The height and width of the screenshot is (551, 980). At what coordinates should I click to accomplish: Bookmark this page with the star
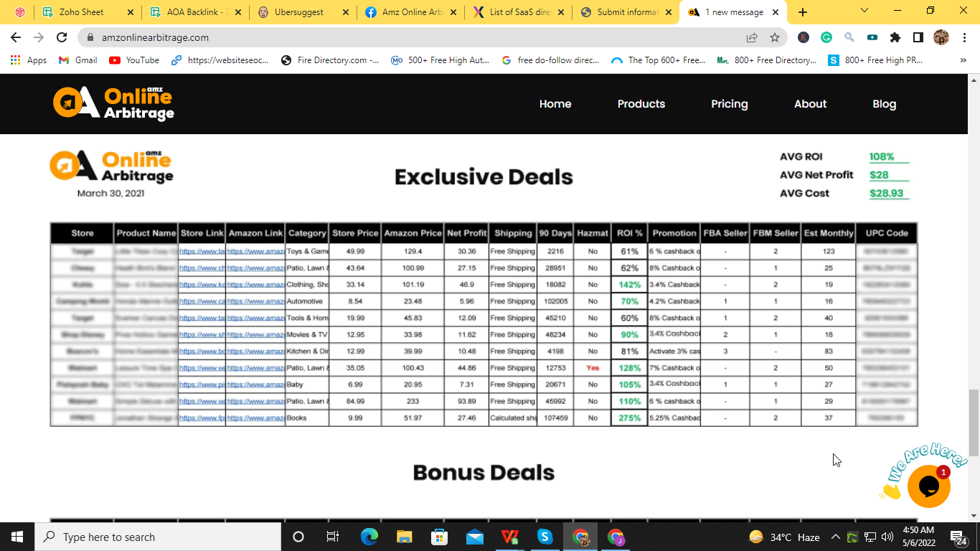775,37
